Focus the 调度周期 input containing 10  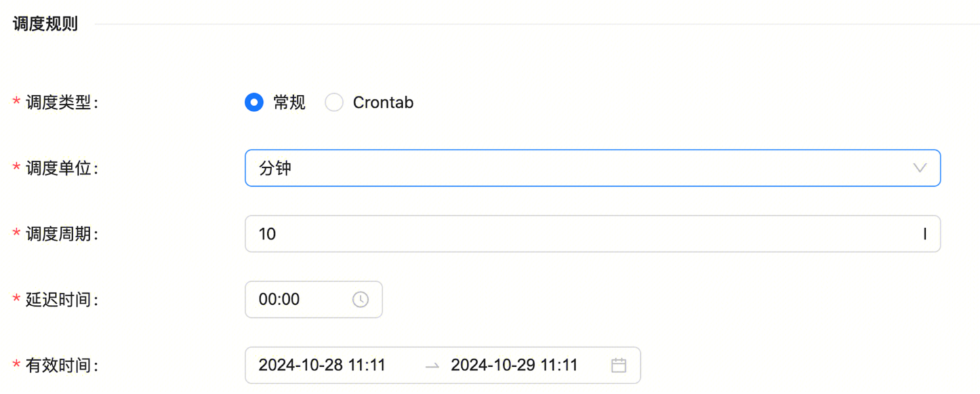[592, 234]
